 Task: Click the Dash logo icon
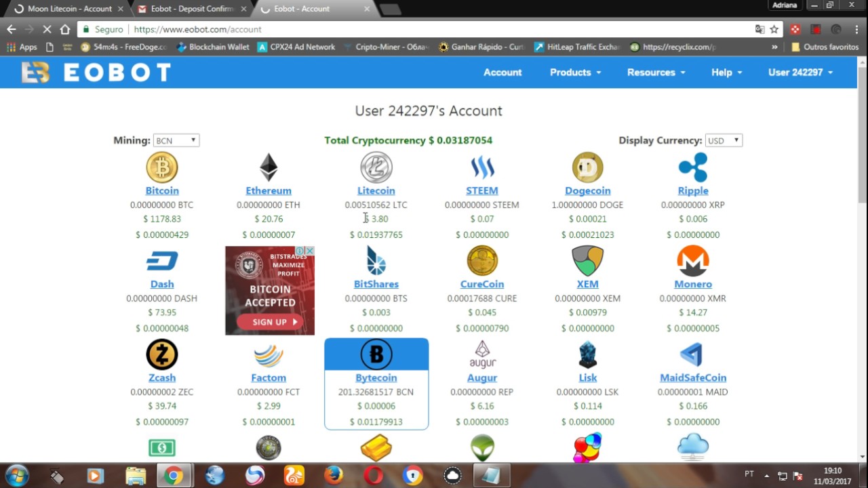(162, 261)
